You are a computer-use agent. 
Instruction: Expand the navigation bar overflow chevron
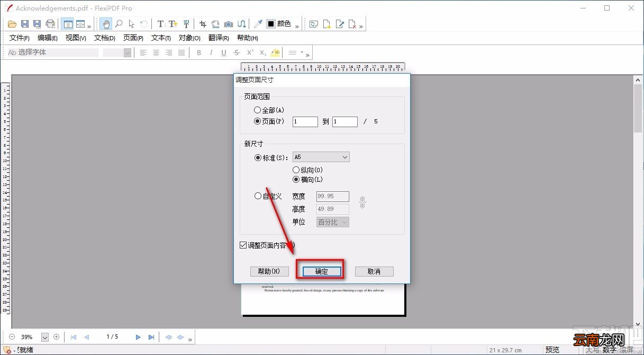190,339
